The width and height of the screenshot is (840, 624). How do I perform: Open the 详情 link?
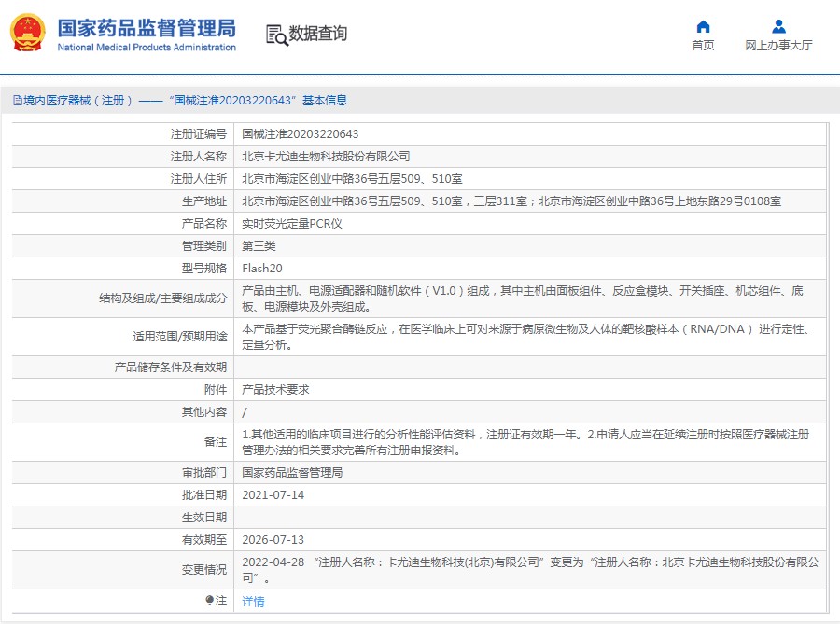pos(253,602)
